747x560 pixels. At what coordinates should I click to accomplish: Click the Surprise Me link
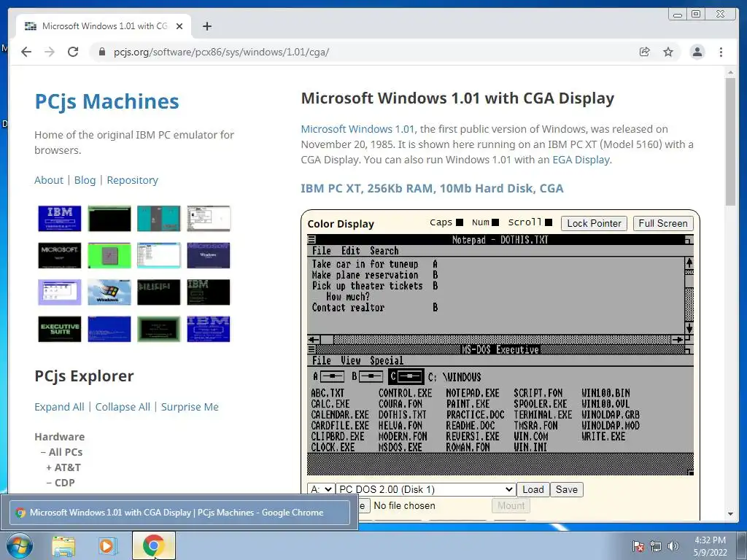(190, 407)
